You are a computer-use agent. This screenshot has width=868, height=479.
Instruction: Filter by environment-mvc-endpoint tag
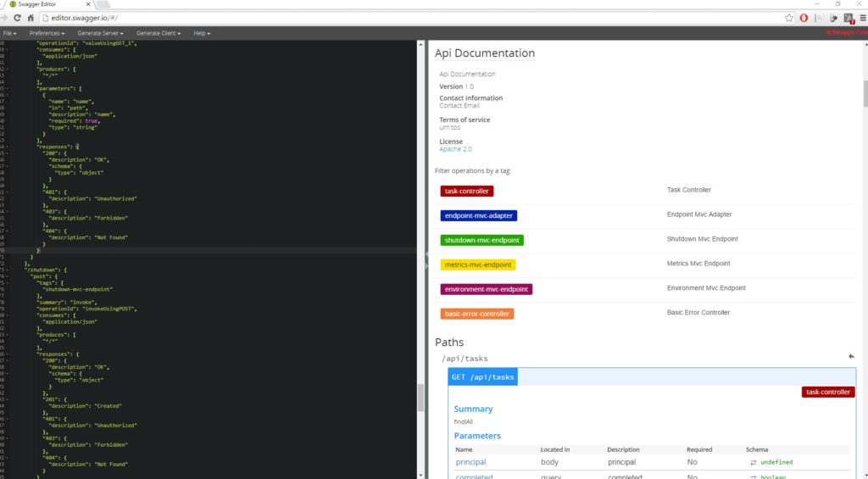(x=486, y=289)
